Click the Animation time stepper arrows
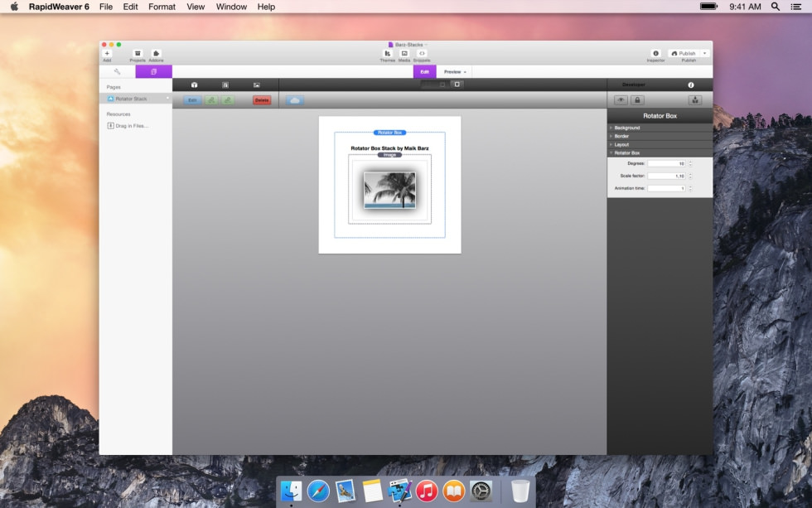 (x=690, y=188)
